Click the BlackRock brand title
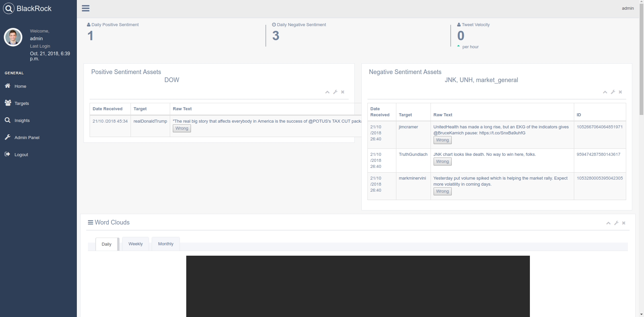Viewport: 644px width, 317px height. [x=34, y=8]
